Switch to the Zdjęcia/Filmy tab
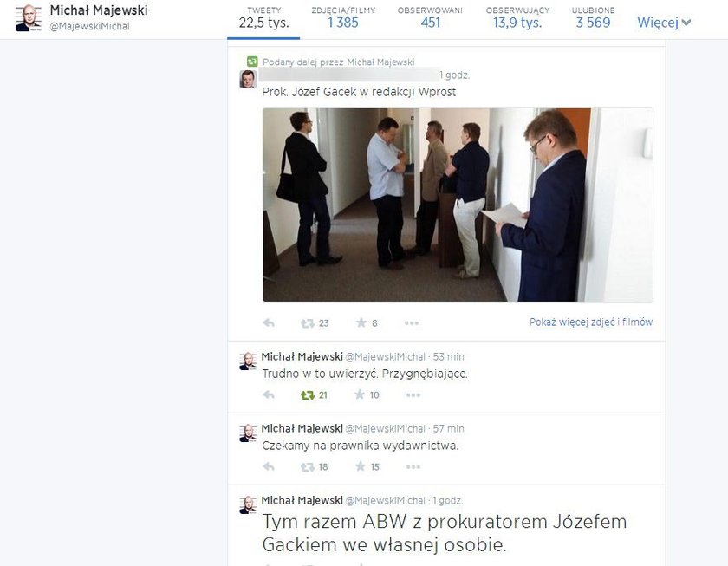Image resolution: width=728 pixels, height=566 pixels. [x=343, y=17]
